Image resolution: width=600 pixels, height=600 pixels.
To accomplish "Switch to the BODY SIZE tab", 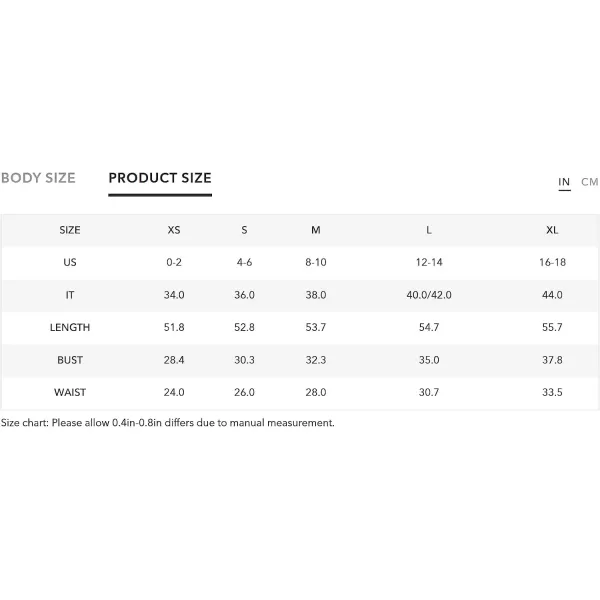I will [38, 178].
